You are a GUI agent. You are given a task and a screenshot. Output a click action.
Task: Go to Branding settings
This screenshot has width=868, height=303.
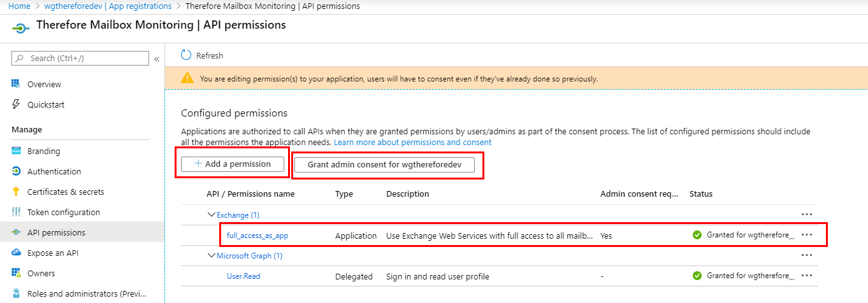(43, 151)
